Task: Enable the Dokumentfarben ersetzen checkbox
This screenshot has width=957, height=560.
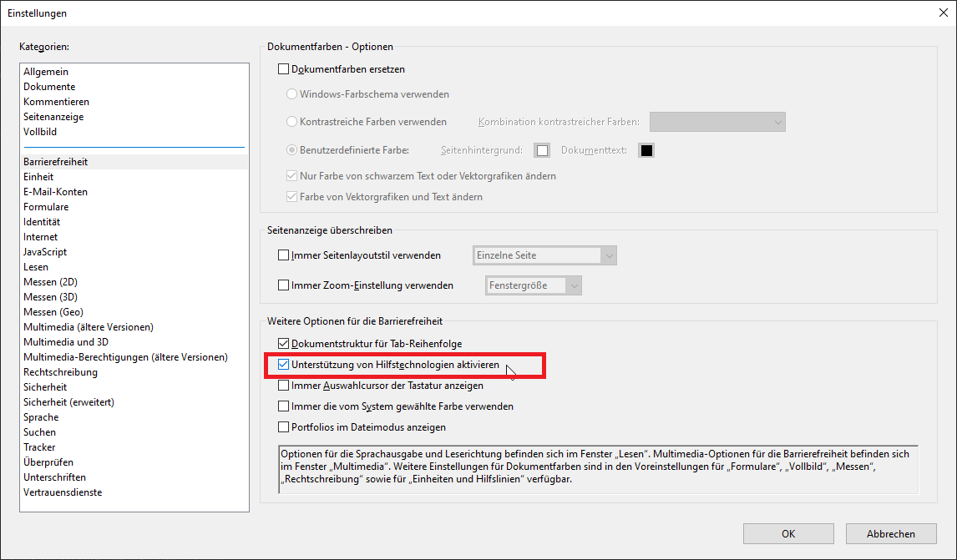Action: (x=283, y=70)
